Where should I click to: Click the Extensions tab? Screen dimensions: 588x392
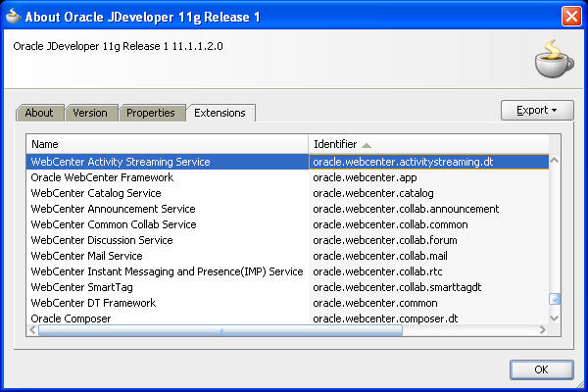(x=220, y=113)
